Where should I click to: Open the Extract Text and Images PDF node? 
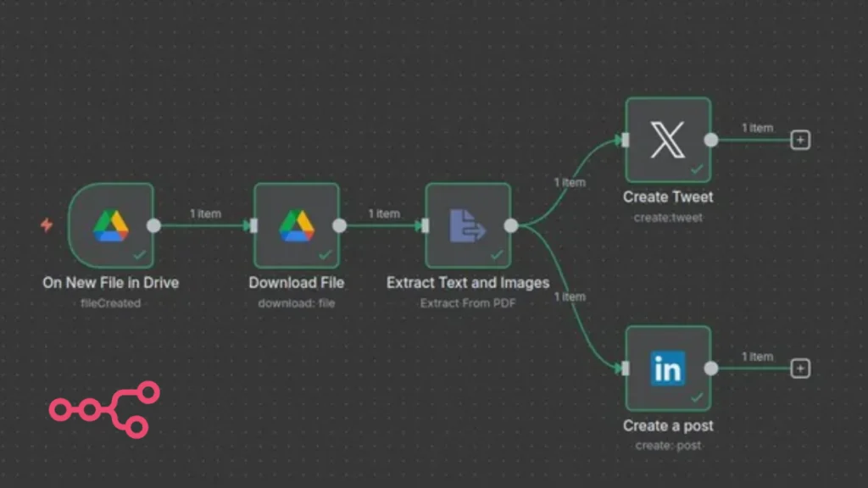(x=467, y=225)
